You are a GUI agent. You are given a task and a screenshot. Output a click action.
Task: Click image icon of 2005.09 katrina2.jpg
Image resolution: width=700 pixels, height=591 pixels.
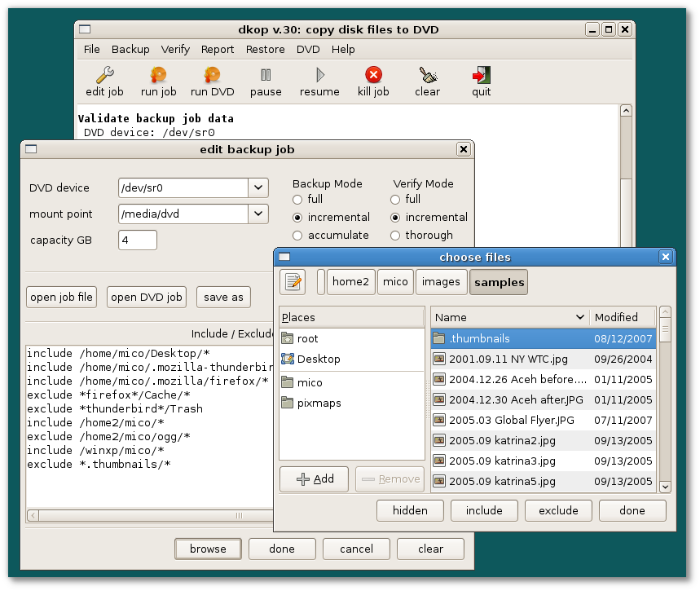(439, 440)
